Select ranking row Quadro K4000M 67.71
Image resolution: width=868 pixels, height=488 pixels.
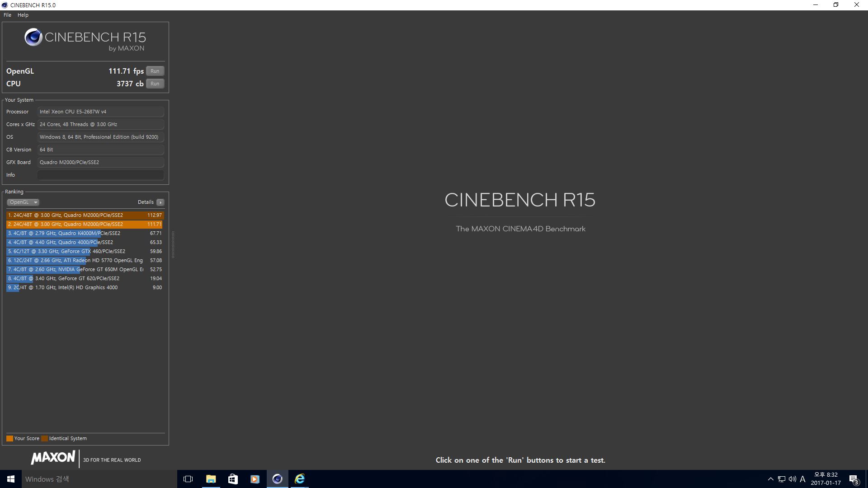[x=85, y=233]
